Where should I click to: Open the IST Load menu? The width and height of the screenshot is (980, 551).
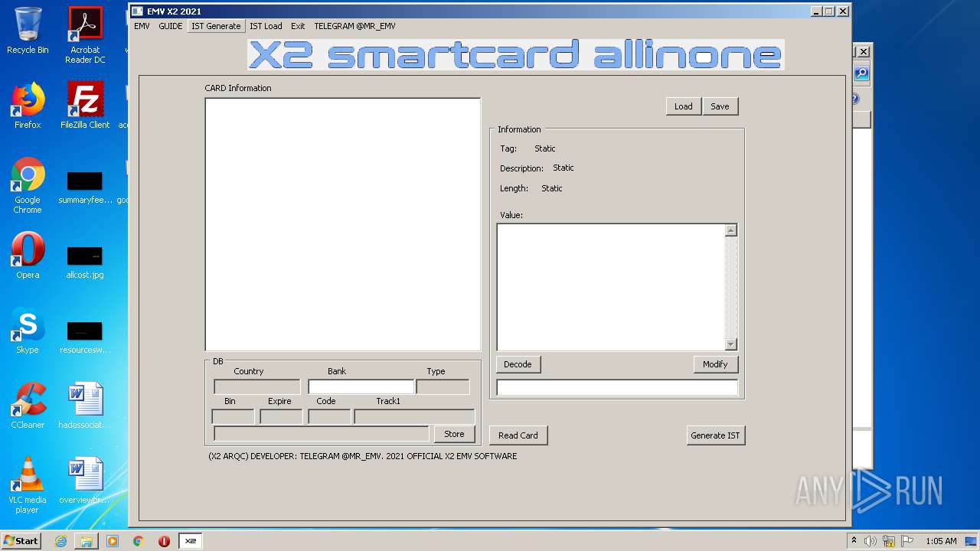pos(266,26)
